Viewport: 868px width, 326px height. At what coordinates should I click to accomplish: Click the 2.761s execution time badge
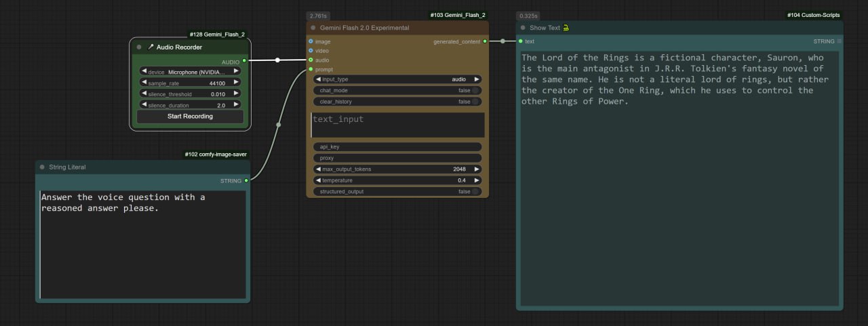coord(317,15)
